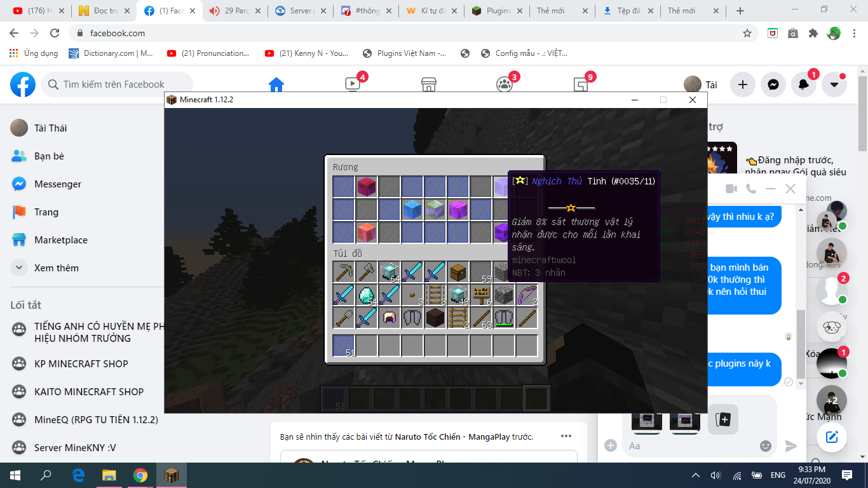
Task: Open Chrome extensions puzzle icon
Action: [813, 33]
